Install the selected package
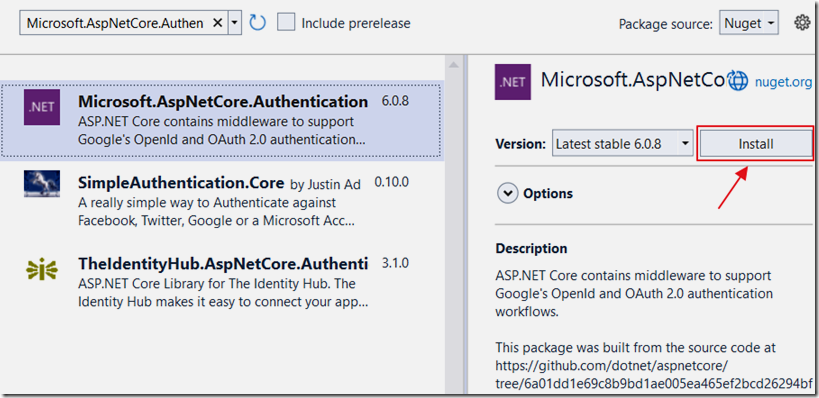The height and width of the screenshot is (398, 819). (x=755, y=144)
